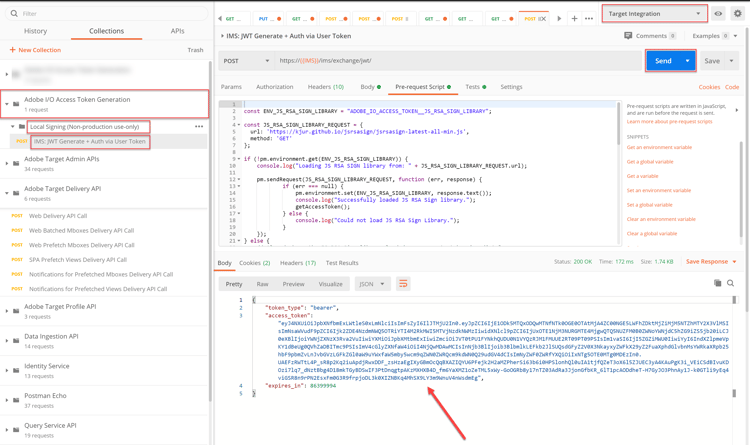Expand the Adobe Target Profile API collection
Screen dimensions: 750x445
click(x=7, y=311)
